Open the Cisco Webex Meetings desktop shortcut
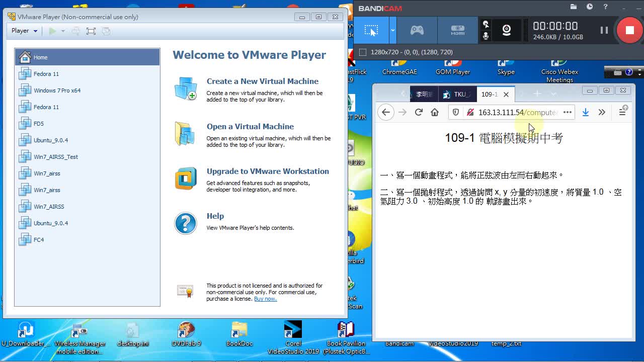Viewport: 644px width, 362px height. (559, 71)
